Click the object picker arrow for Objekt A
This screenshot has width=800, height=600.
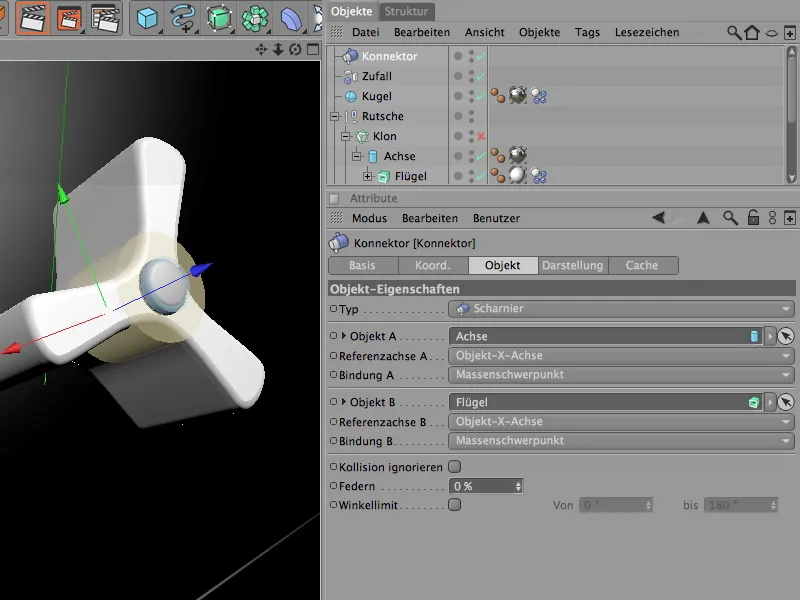tap(785, 337)
